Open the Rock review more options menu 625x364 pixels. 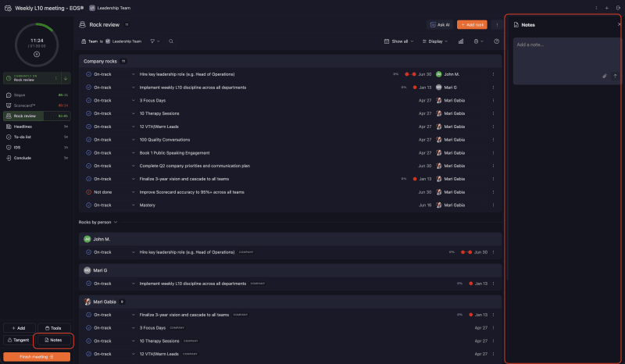tap(497, 25)
